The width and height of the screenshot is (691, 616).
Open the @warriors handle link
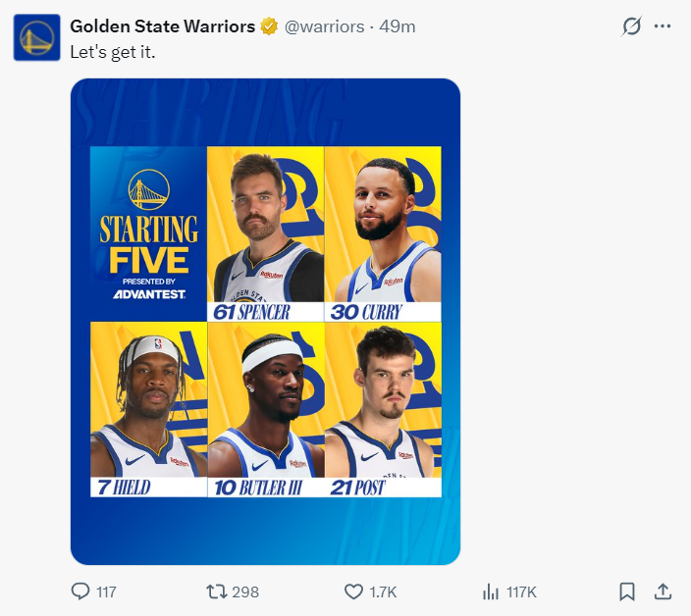tap(324, 26)
